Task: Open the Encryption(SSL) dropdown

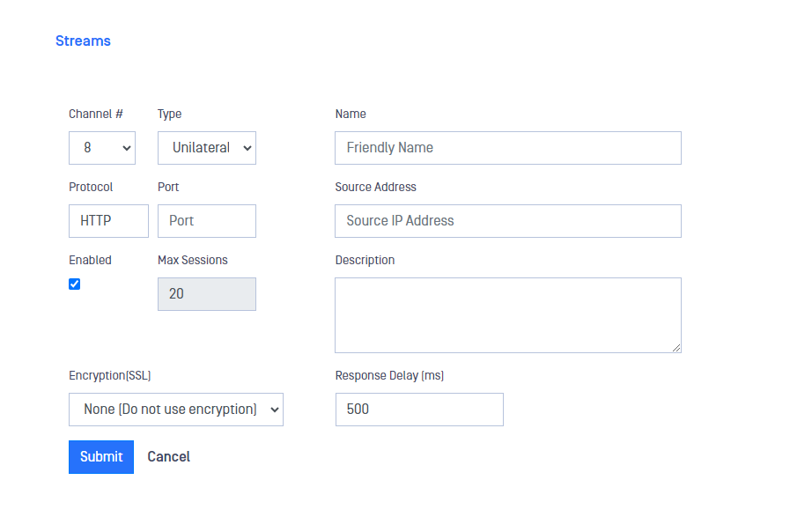Action: [x=176, y=410]
